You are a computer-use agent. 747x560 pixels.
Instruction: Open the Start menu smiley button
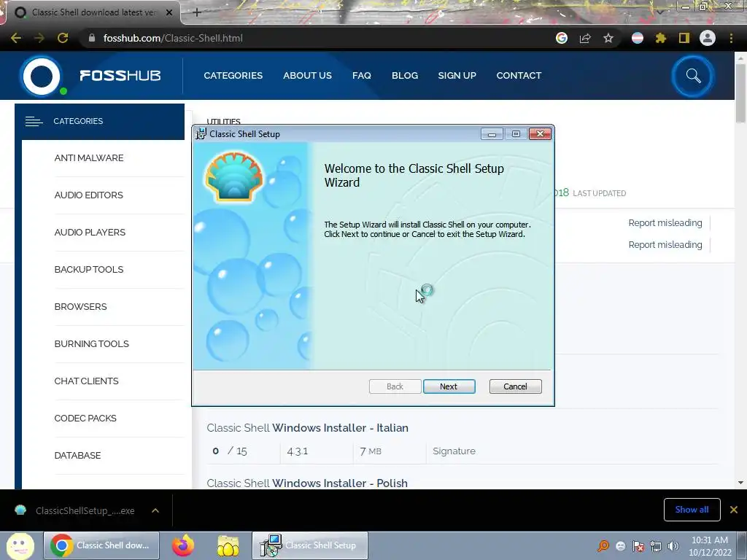(20, 545)
